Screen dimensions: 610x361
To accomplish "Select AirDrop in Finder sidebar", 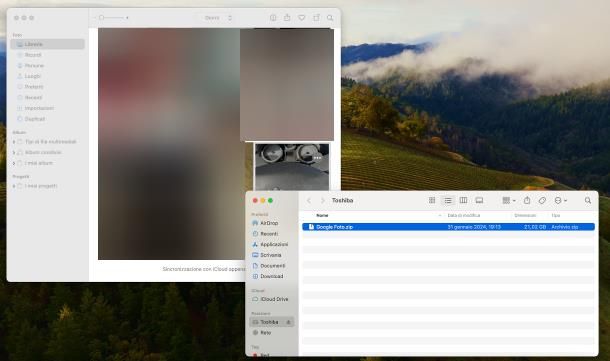I will pyautogui.click(x=269, y=223).
